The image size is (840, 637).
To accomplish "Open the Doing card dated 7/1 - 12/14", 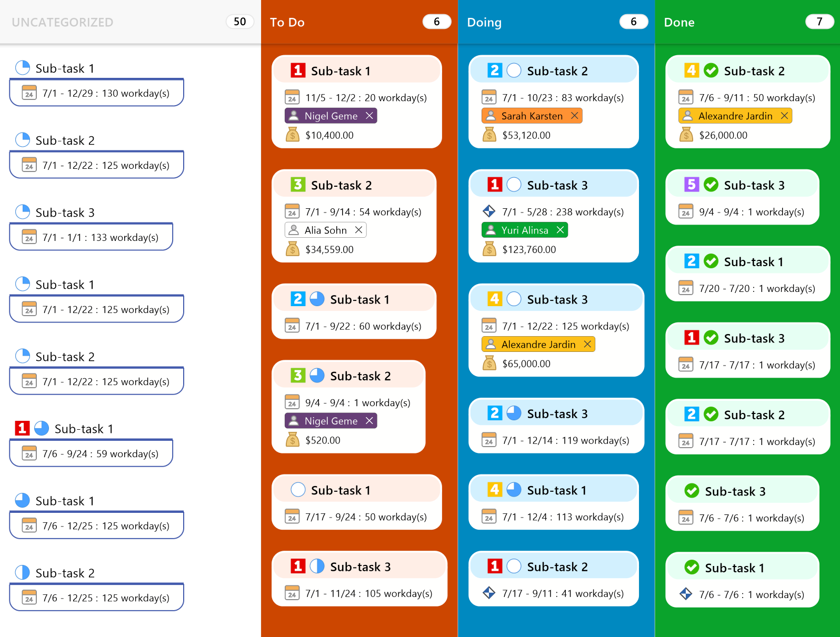I will coord(556,426).
